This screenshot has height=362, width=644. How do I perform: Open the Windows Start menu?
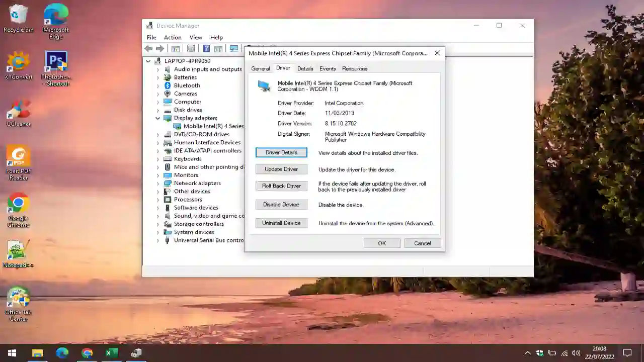[x=12, y=353]
